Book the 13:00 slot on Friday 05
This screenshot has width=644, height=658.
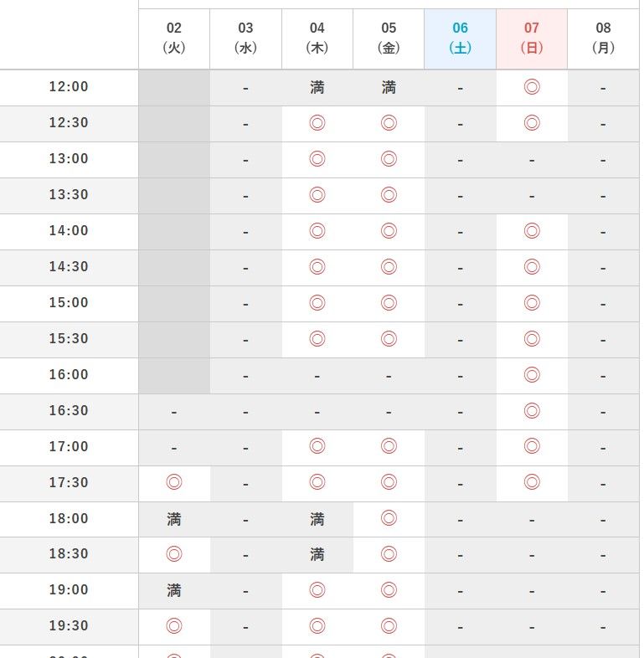click(389, 159)
